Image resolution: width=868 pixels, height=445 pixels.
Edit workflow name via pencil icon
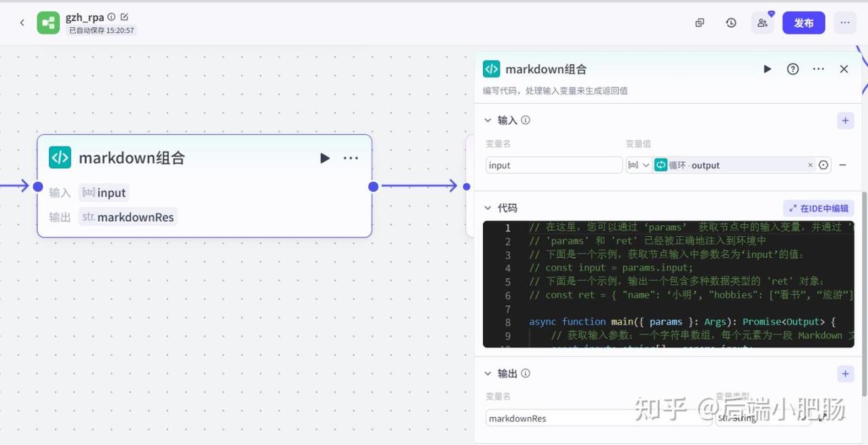(x=124, y=17)
